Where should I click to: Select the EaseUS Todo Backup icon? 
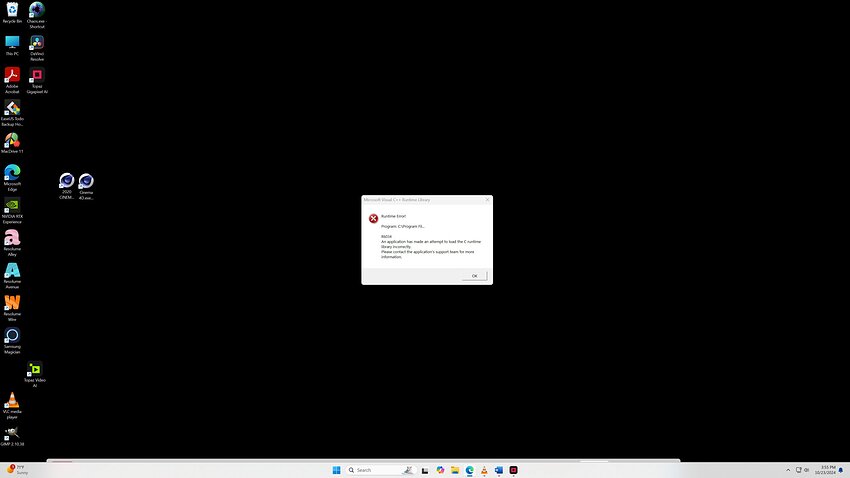pyautogui.click(x=12, y=113)
